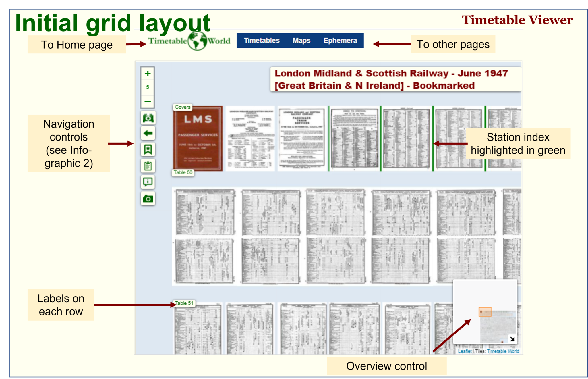The width and height of the screenshot is (588, 379).
Task: Select the zoom out tool
Action: [x=148, y=101]
